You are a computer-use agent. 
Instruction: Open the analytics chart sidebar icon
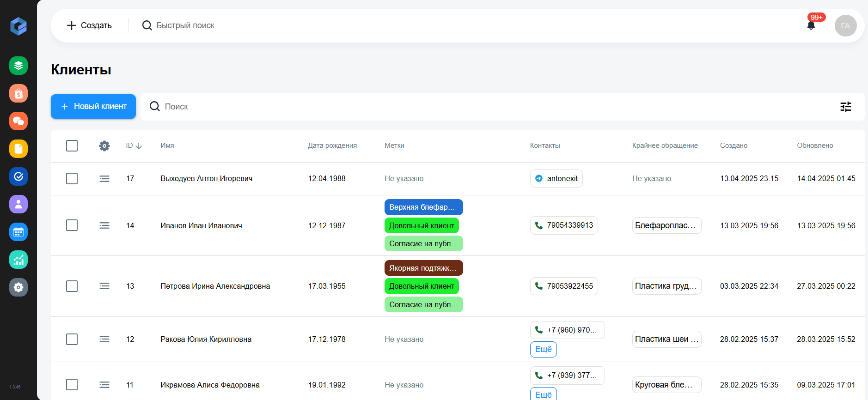[x=18, y=260]
